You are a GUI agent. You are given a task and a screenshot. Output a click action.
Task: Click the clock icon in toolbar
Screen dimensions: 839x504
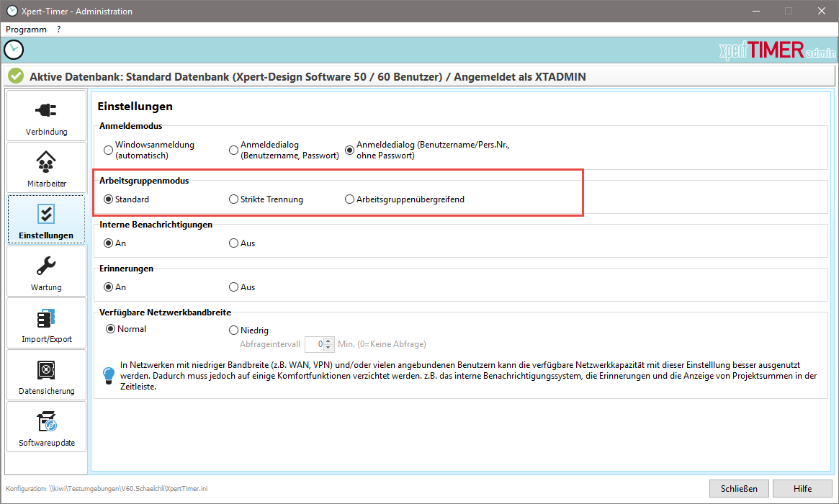click(x=14, y=50)
